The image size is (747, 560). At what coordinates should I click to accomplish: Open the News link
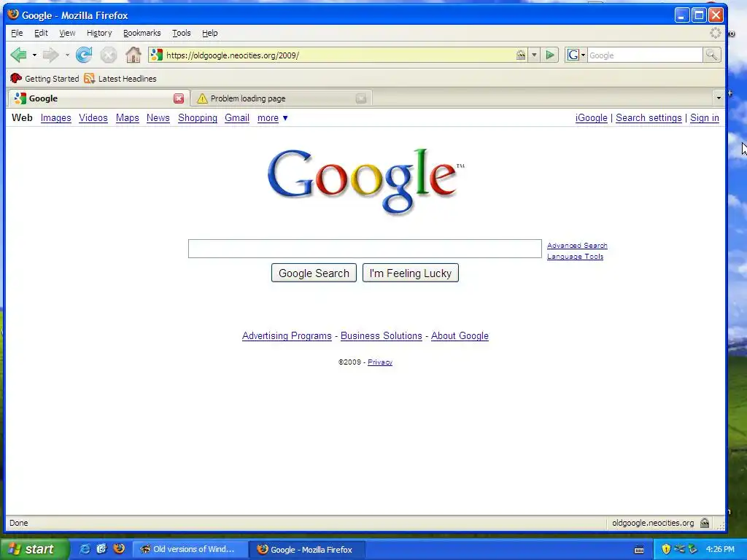(158, 118)
